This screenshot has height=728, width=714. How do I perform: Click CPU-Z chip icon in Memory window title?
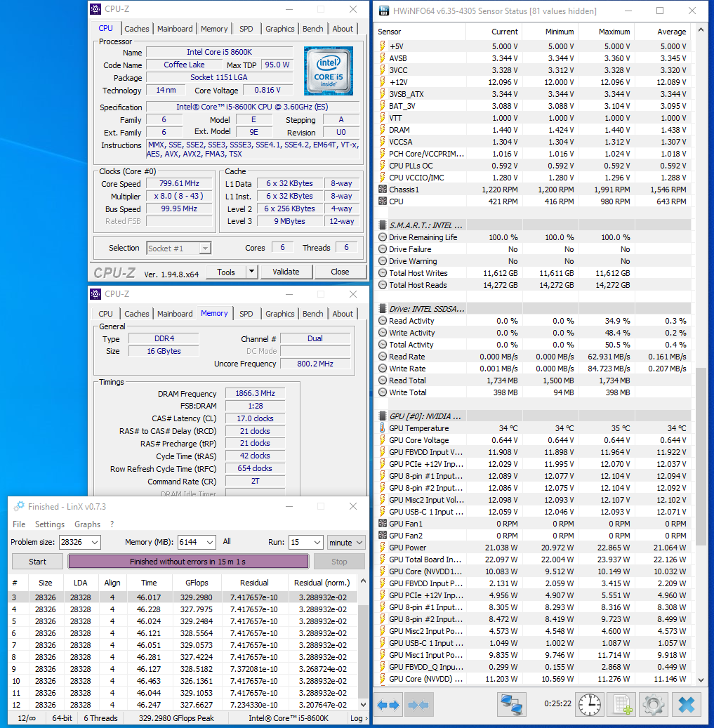click(x=95, y=294)
